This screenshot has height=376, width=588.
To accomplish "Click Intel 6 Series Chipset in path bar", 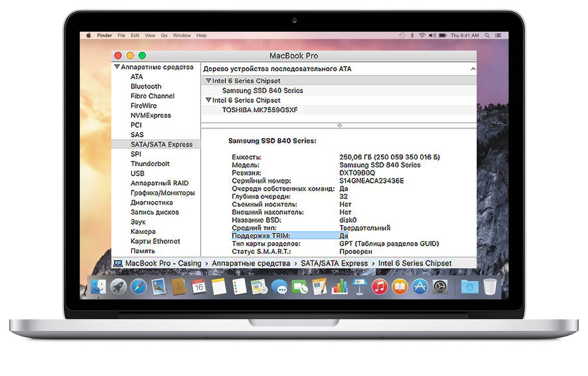I will [415, 264].
